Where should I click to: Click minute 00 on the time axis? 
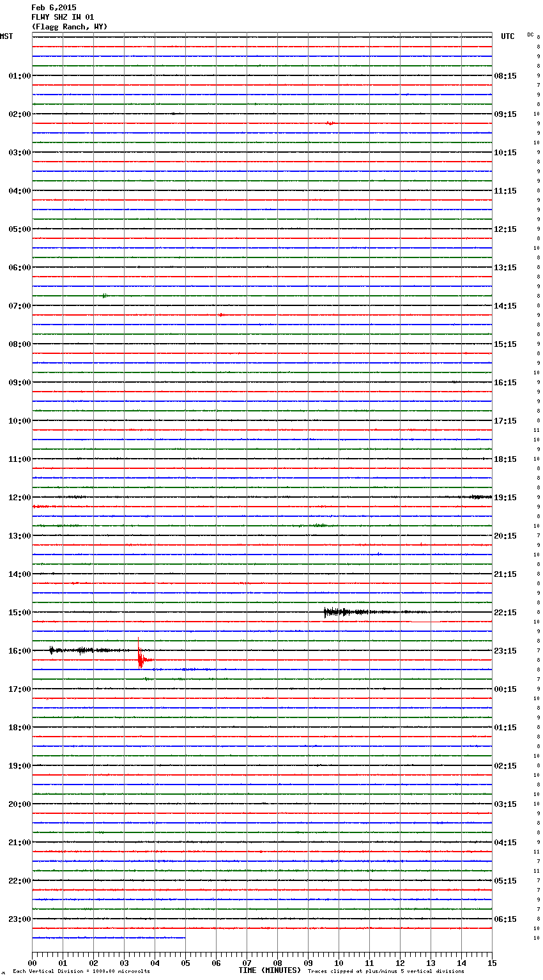(32, 963)
